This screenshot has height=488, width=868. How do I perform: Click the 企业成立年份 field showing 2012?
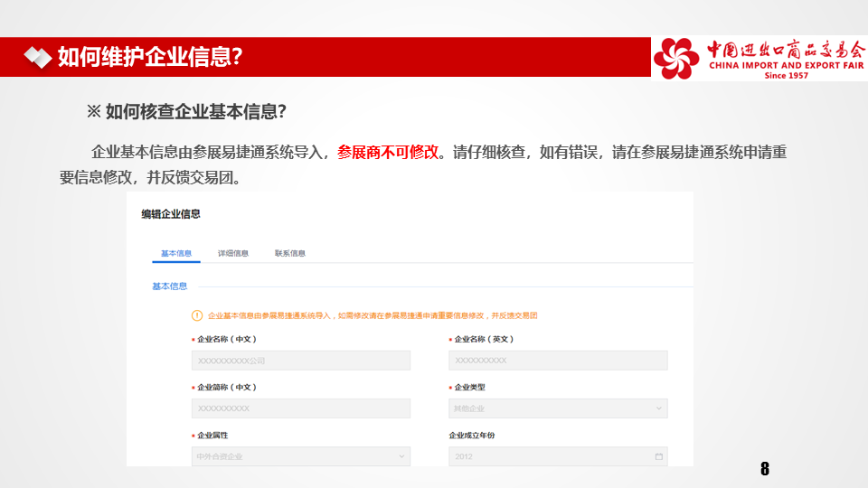click(558, 456)
